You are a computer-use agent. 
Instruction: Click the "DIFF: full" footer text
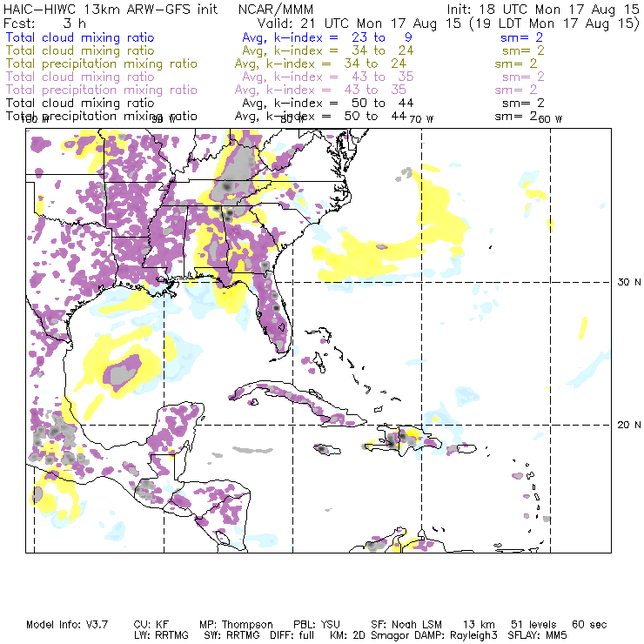(x=292, y=635)
